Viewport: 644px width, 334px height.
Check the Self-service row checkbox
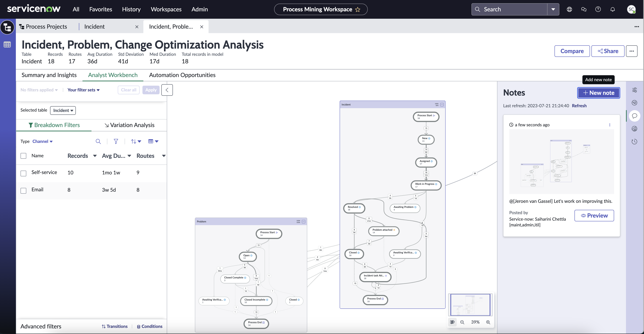[x=23, y=173]
